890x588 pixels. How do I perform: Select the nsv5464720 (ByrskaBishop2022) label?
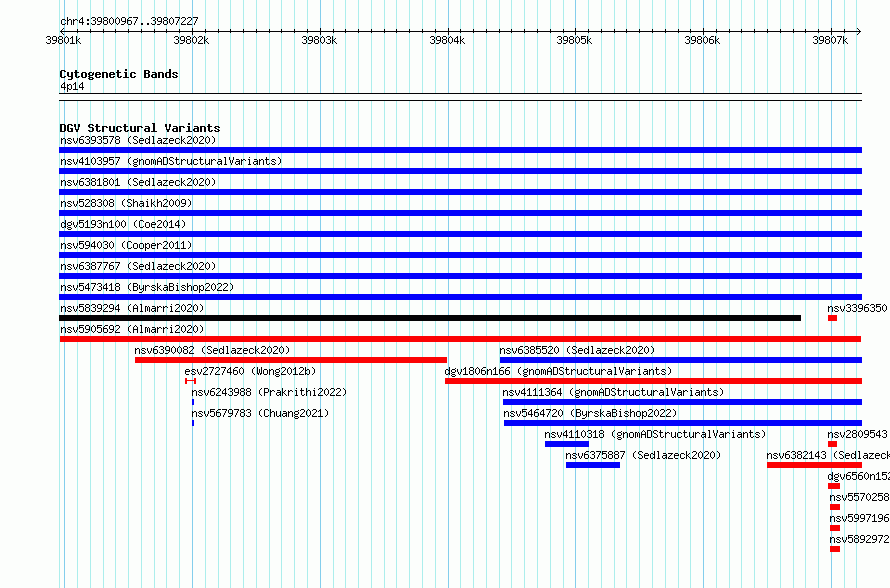590,413
